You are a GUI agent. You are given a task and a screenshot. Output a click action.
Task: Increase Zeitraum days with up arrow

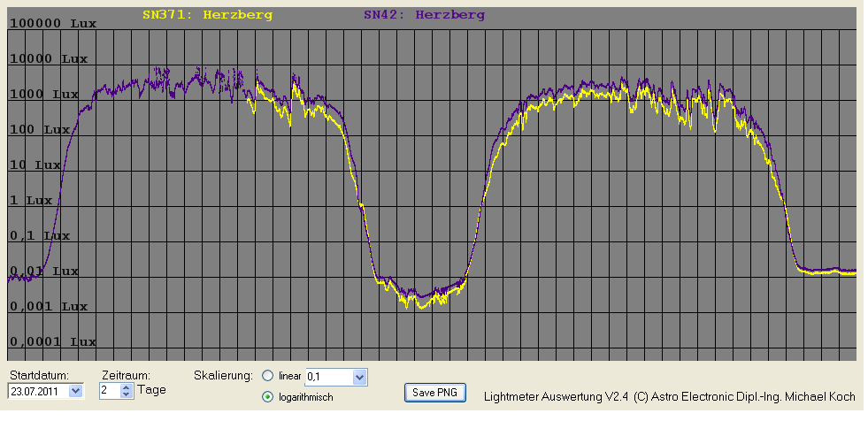tap(127, 387)
